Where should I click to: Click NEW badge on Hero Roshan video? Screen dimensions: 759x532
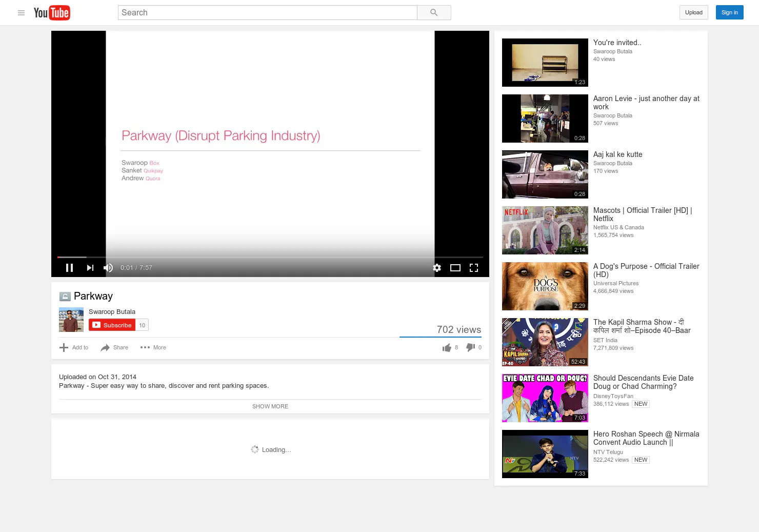(x=641, y=460)
